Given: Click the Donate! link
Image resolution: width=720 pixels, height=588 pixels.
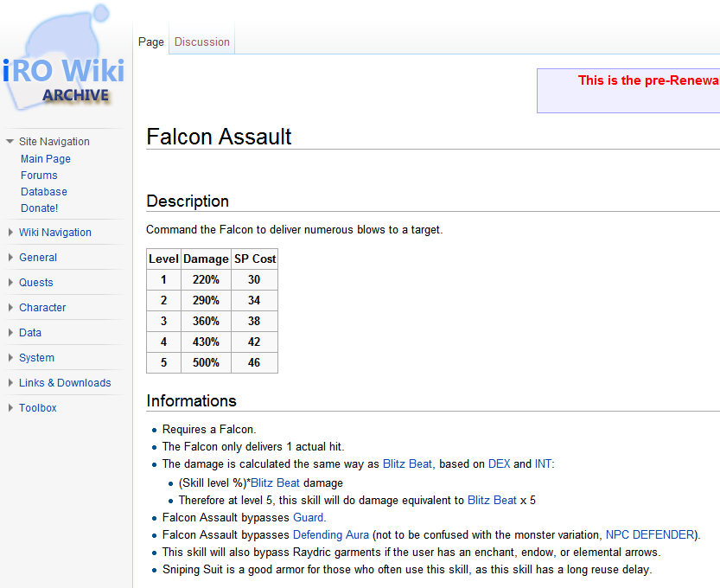Looking at the screenshot, I should tap(40, 208).
